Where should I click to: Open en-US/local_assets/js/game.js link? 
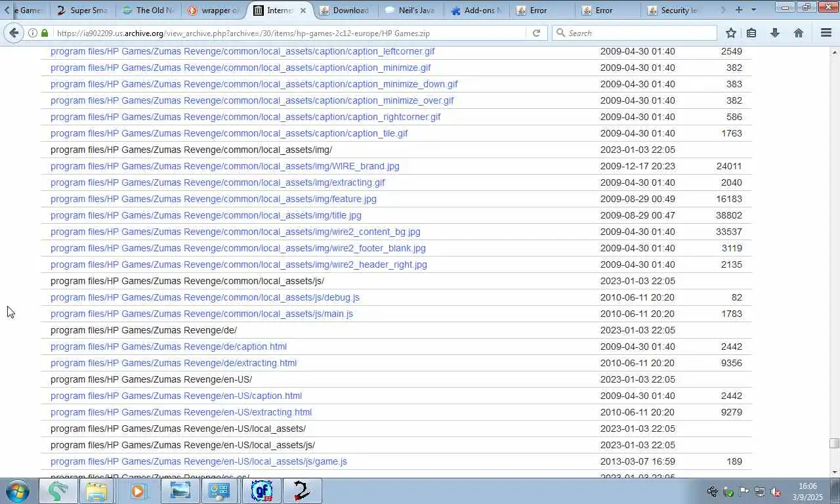pos(199,461)
